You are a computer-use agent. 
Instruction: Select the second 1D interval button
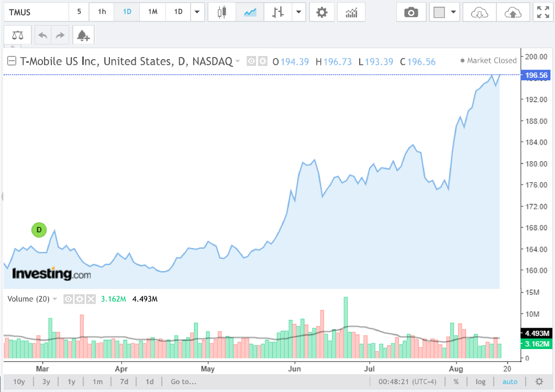pos(178,12)
